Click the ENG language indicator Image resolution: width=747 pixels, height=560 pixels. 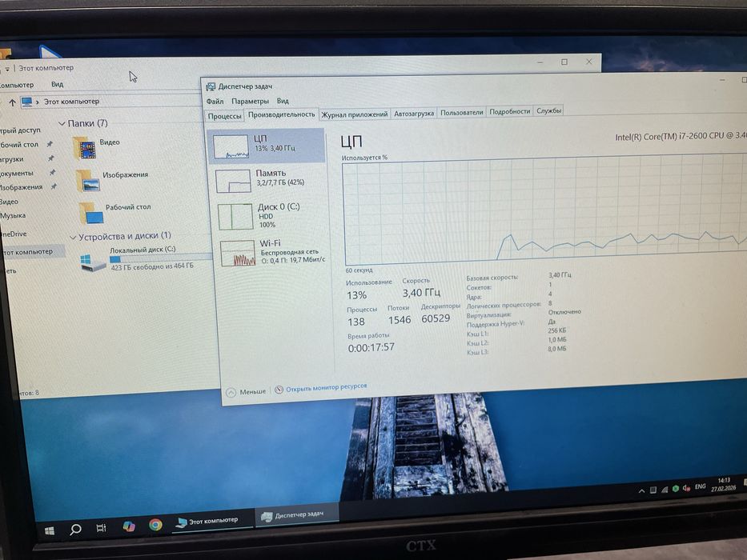(700, 486)
